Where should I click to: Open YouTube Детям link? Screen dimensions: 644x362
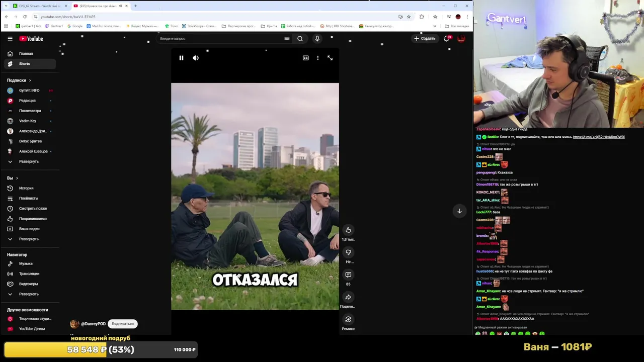coord(30,329)
